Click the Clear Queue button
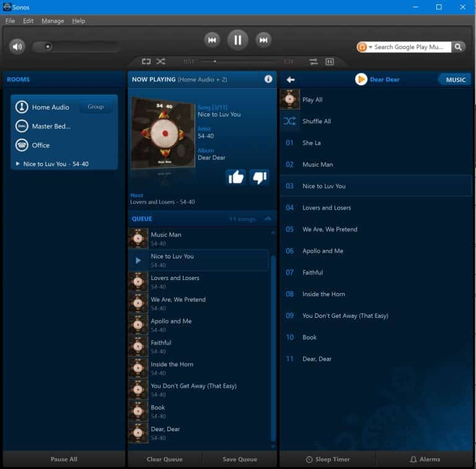Image resolution: width=476 pixels, height=469 pixels. click(164, 459)
